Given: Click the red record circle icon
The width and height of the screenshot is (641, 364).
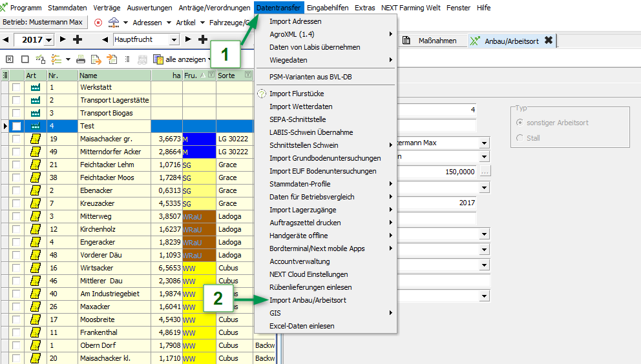Looking at the screenshot, I should 98,23.
